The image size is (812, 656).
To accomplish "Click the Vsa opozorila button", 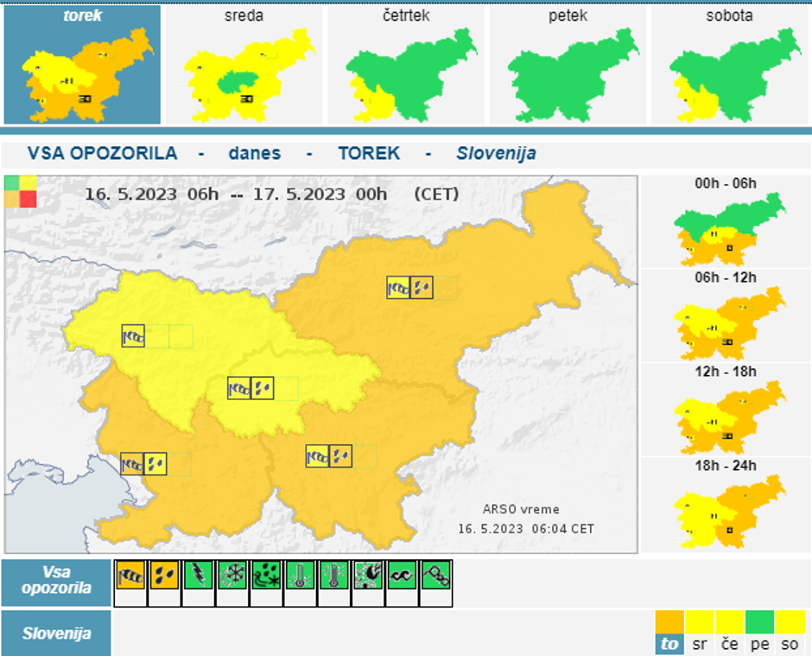I will point(56,582).
